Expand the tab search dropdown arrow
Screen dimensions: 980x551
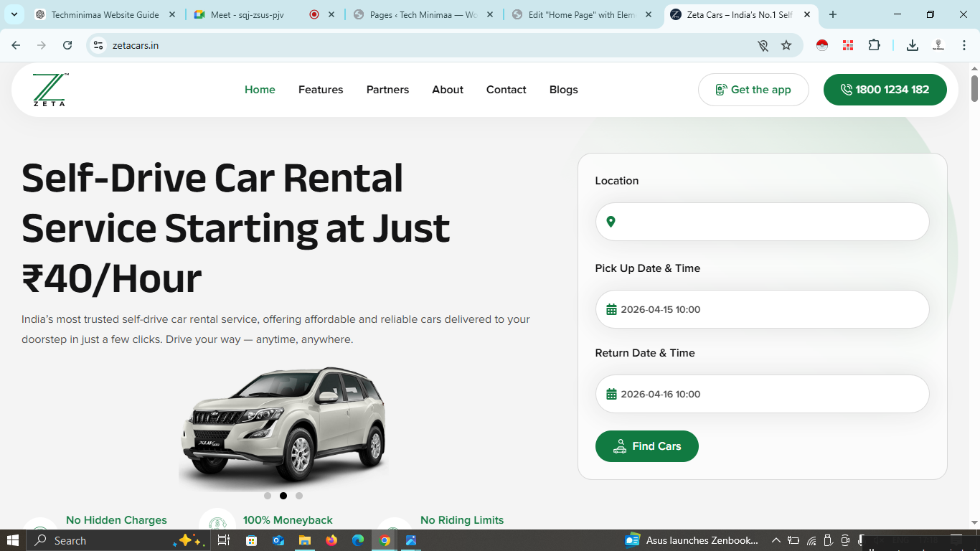click(14, 14)
